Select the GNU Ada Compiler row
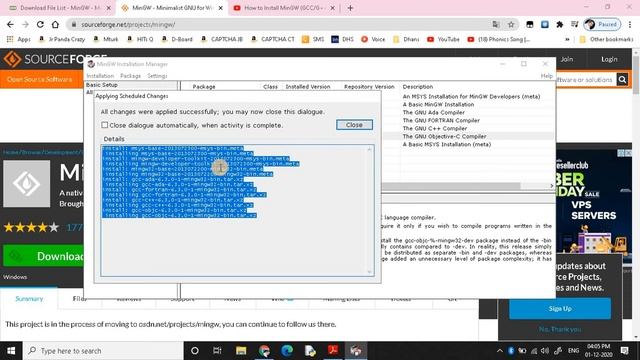 click(x=433, y=112)
